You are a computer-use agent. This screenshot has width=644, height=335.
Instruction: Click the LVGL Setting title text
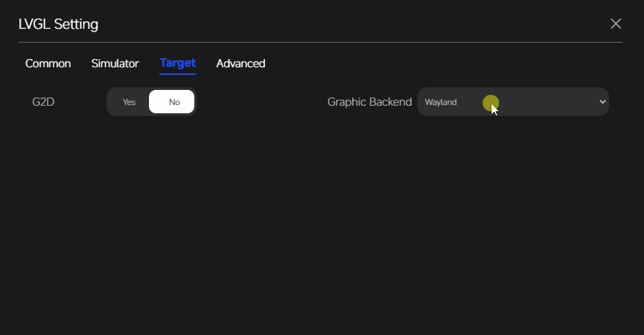click(x=58, y=24)
